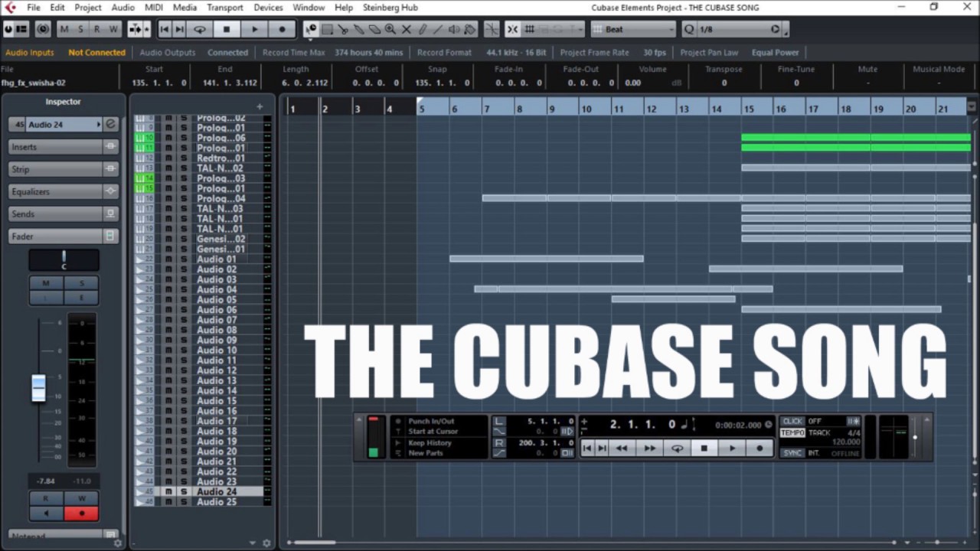Select the Object Selection arrow tool
Viewport: 980px width, 551px height.
(311, 29)
